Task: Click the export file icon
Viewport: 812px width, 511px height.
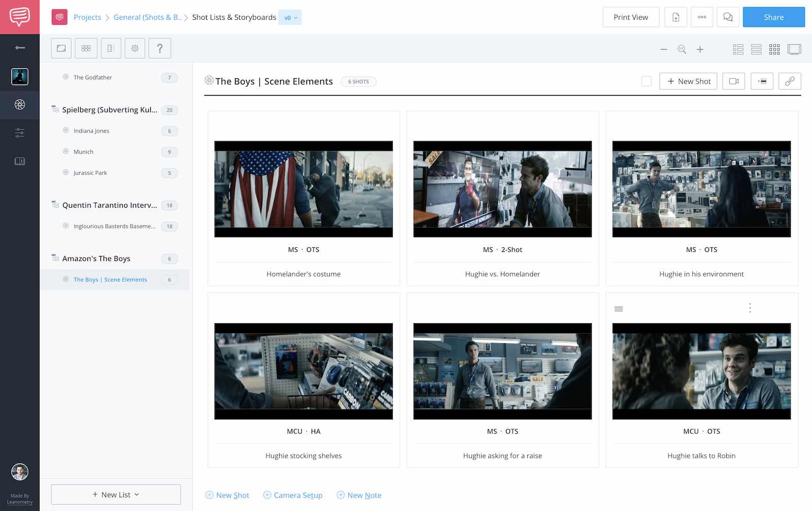Action: pyautogui.click(x=676, y=17)
